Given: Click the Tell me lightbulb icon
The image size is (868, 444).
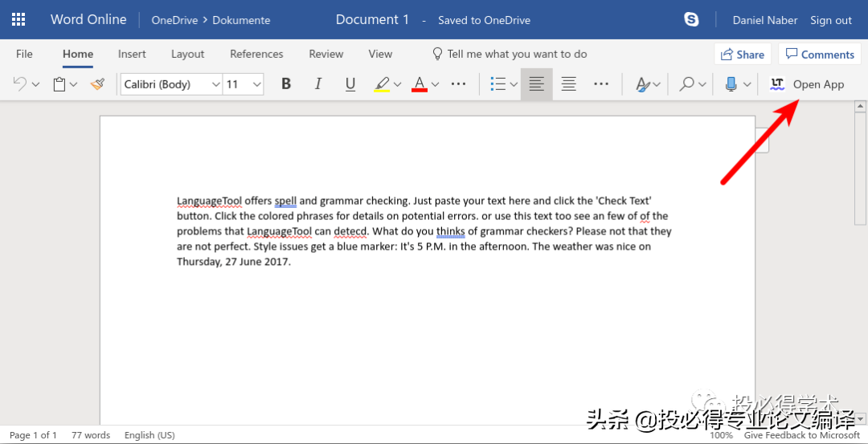Looking at the screenshot, I should (x=437, y=54).
